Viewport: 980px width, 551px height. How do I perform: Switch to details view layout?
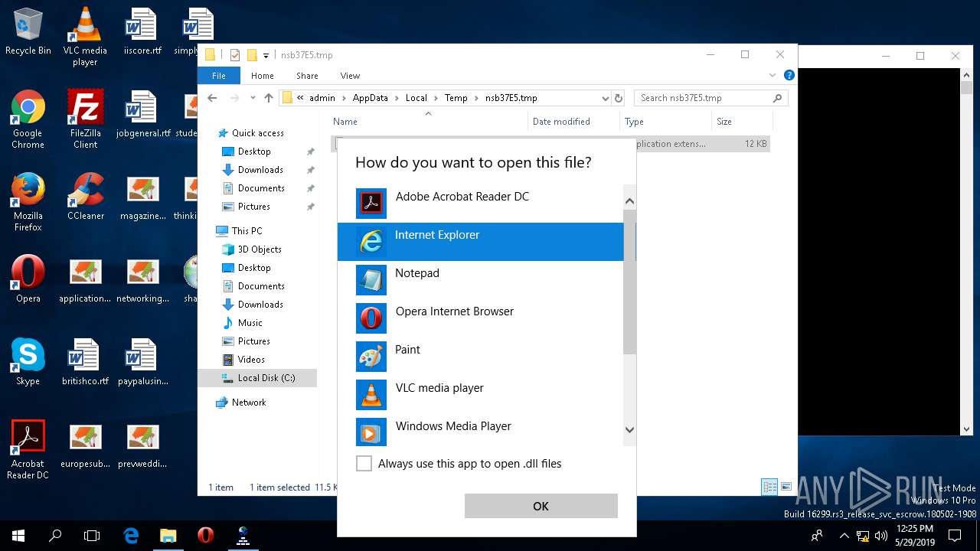pos(769,487)
